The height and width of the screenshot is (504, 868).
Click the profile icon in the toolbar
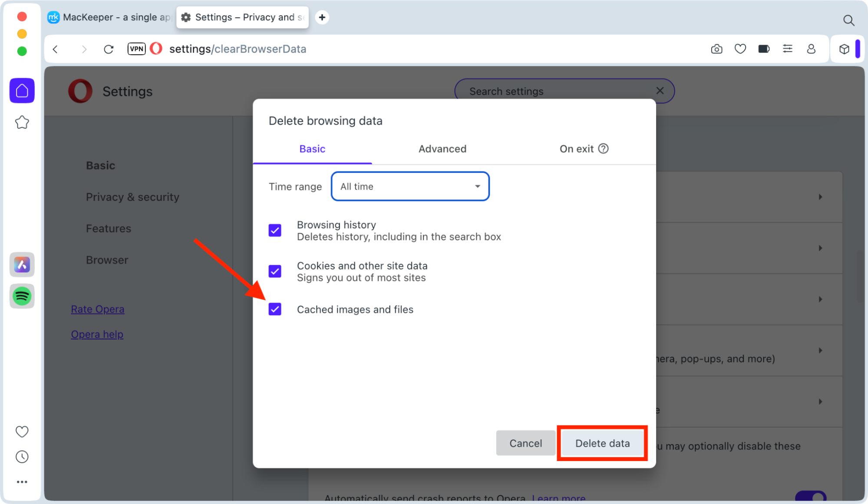[811, 49]
